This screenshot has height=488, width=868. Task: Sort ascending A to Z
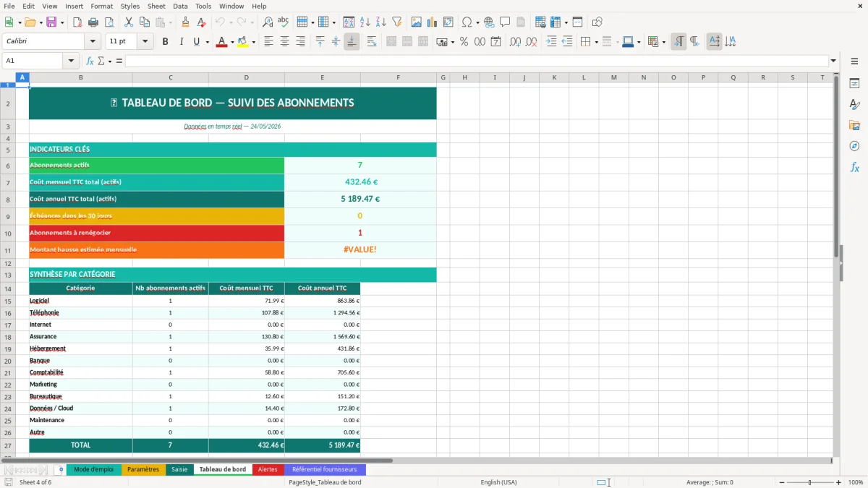(x=365, y=22)
